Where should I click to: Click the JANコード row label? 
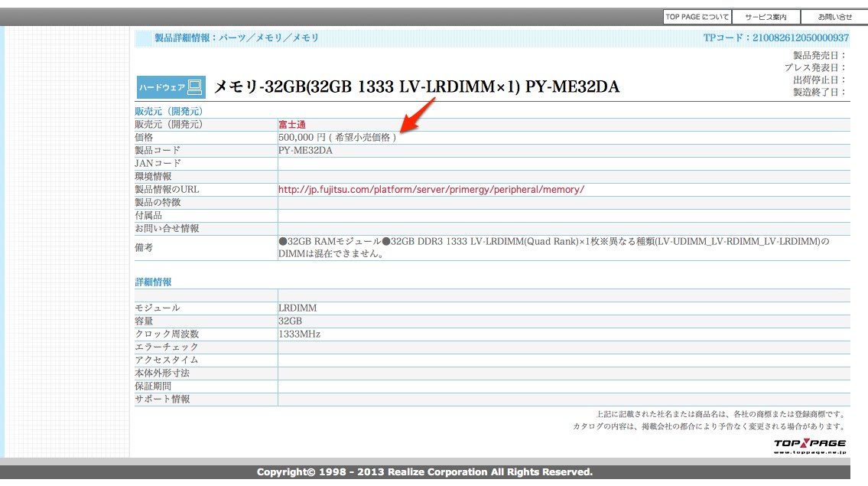[158, 164]
